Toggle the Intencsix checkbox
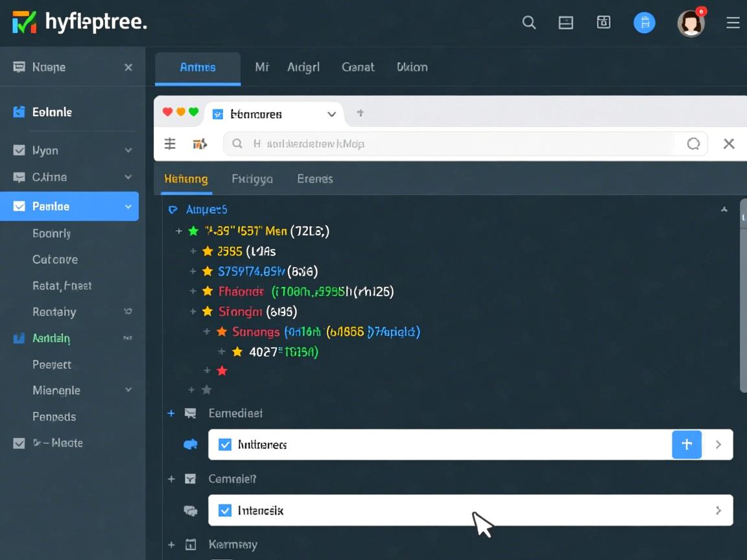 pyautogui.click(x=225, y=511)
